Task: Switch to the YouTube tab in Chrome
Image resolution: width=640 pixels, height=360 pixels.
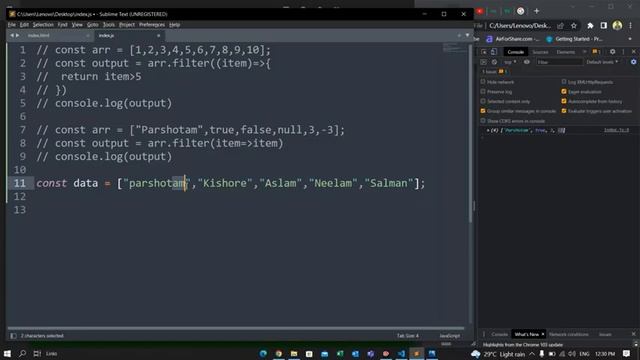Action: 480,11
